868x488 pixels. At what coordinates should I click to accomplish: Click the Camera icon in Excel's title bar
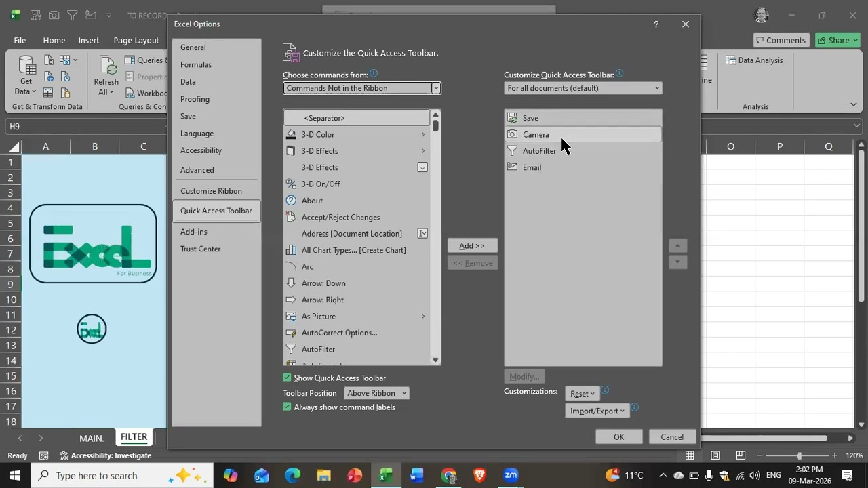click(54, 15)
